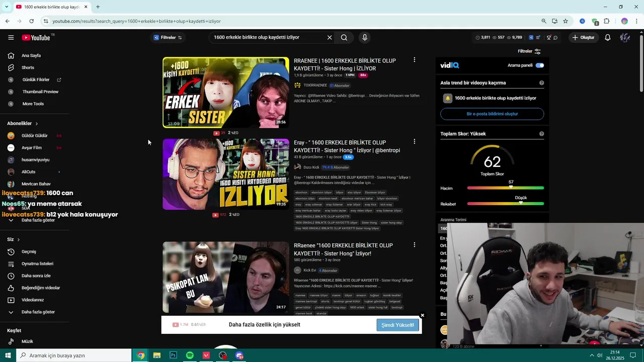
Task: Select the YouTube search results tab
Action: (x=51, y=7)
